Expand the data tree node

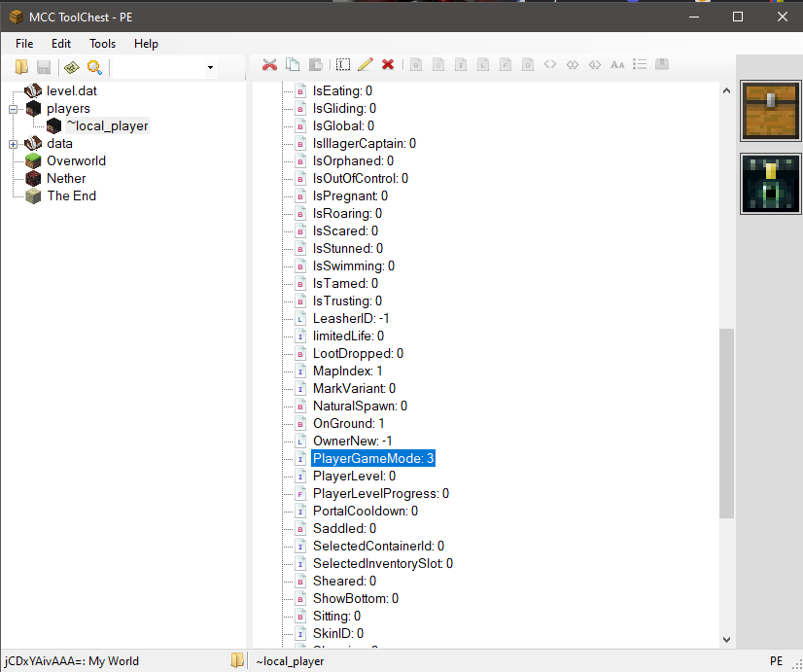(x=14, y=144)
